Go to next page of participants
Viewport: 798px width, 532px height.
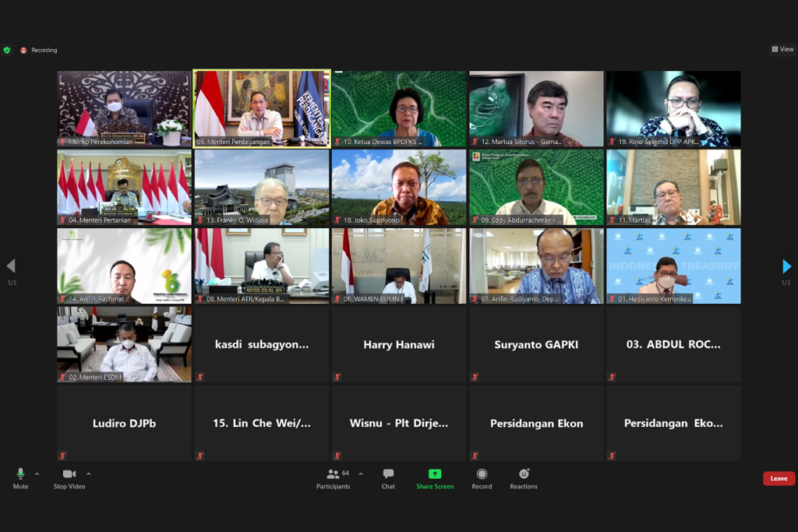click(x=786, y=266)
